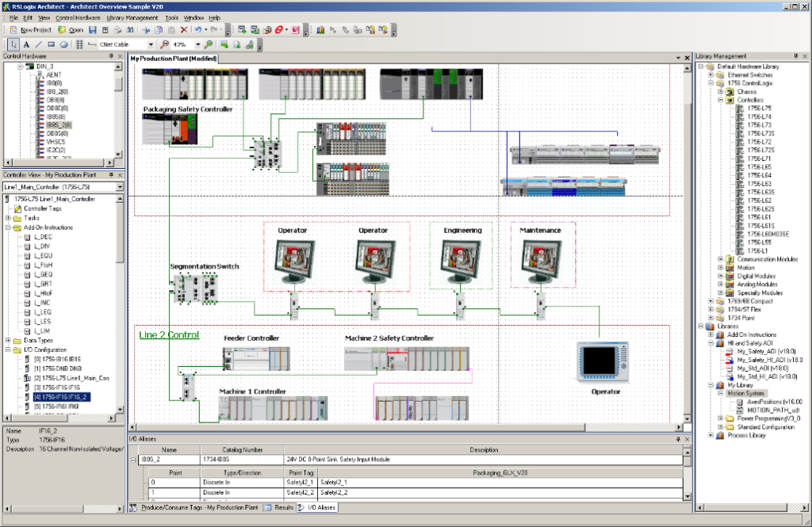Image resolution: width=812 pixels, height=527 pixels.
Task: Expand the Data Types folder
Action: pyautogui.click(x=8, y=339)
